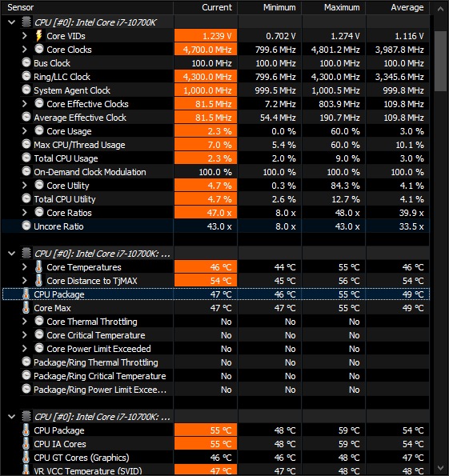This screenshot has height=476, width=449.
Task: Expand Core Thermal Throttling row
Action: coord(25,322)
